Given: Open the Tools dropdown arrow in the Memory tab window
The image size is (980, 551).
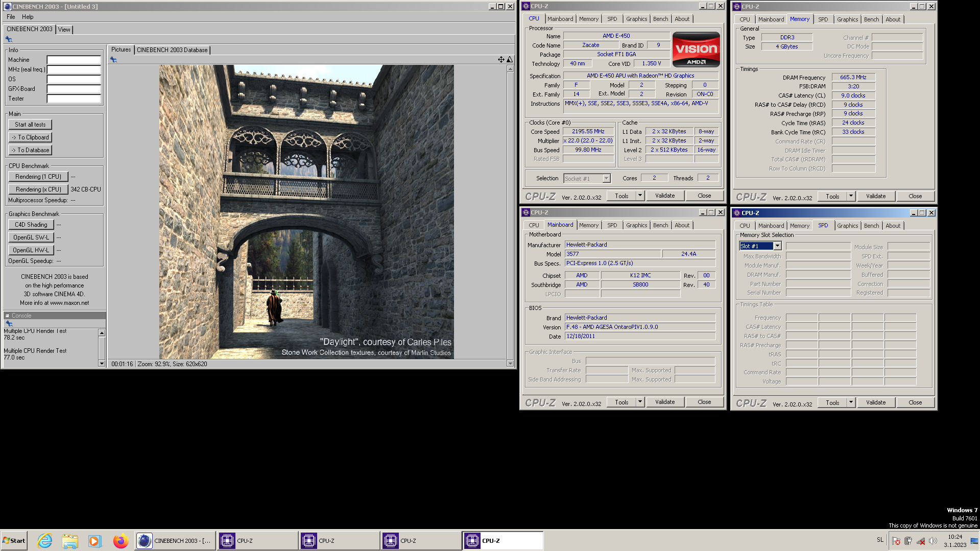Looking at the screenshot, I should 850,196.
